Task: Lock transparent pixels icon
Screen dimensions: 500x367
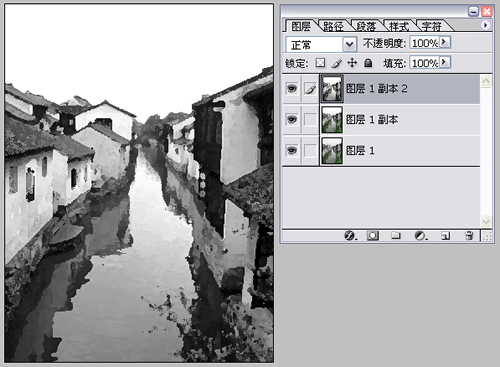Action: [x=320, y=63]
